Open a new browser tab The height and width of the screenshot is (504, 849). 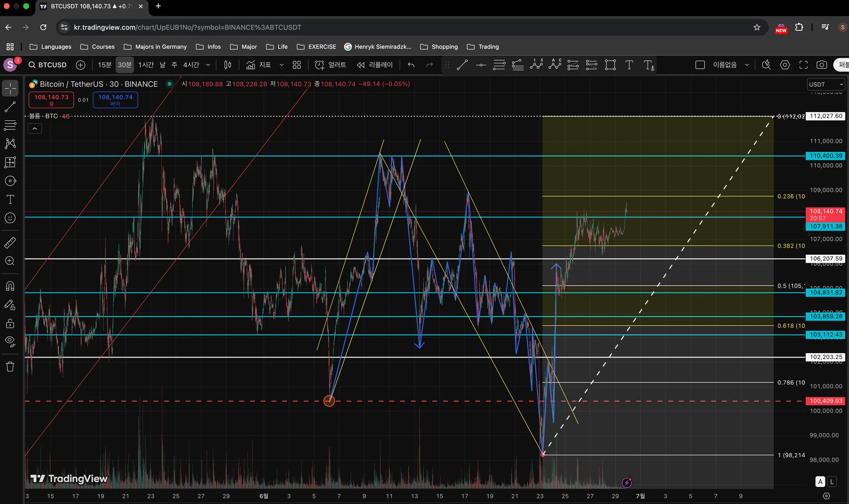[x=158, y=6]
